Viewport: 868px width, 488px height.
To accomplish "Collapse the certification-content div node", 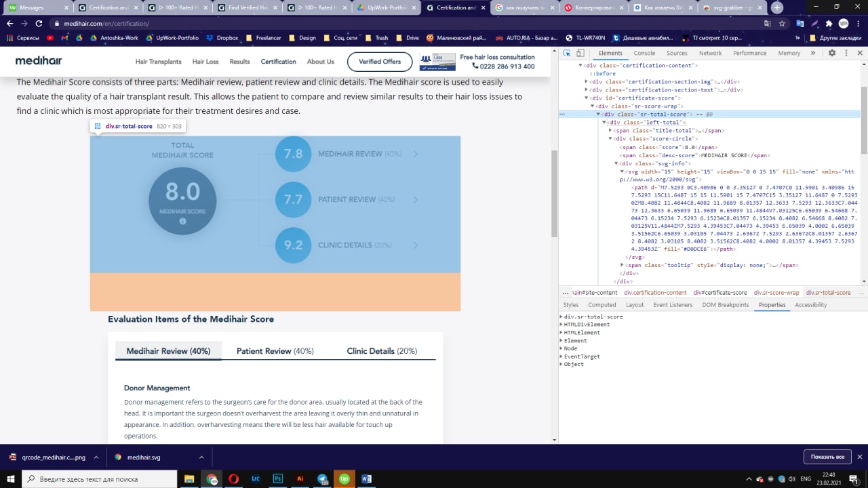I will 581,66.
